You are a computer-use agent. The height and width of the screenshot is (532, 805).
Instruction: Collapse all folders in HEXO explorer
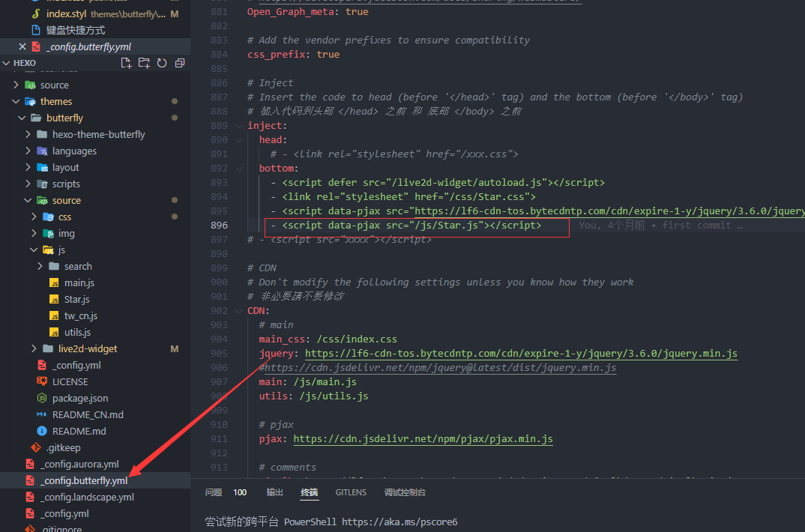pyautogui.click(x=180, y=63)
